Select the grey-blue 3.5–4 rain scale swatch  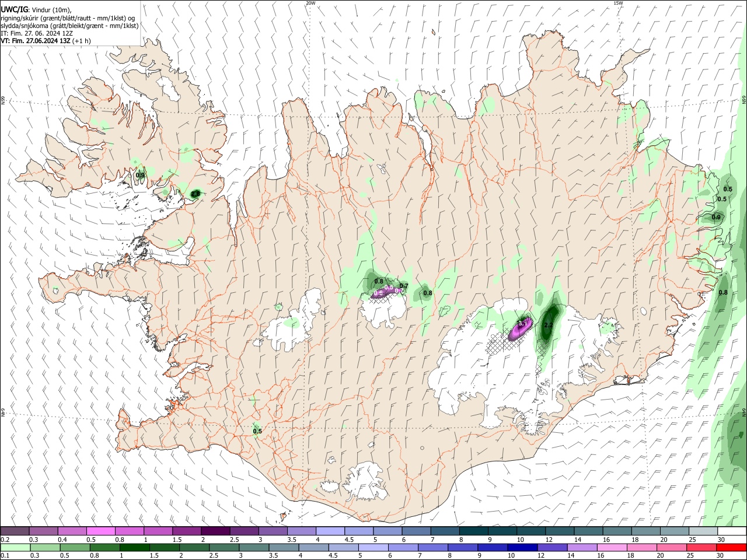(x=284, y=548)
